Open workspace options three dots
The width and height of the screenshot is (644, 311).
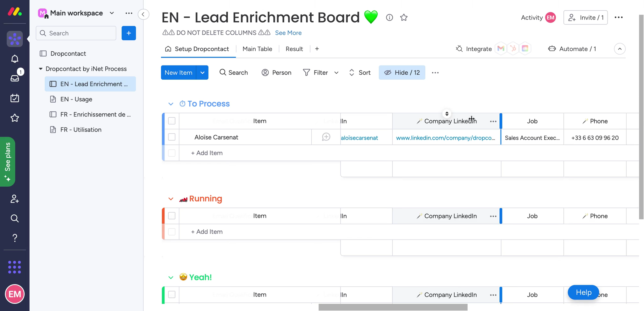click(x=129, y=13)
